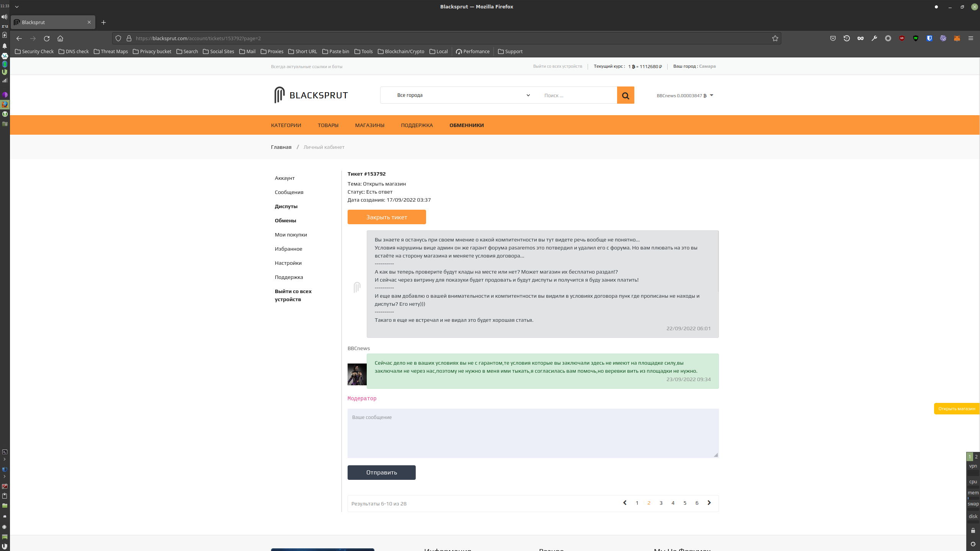Open Мои покупки in the account sidebar
The width and height of the screenshot is (980, 551).
(x=291, y=235)
